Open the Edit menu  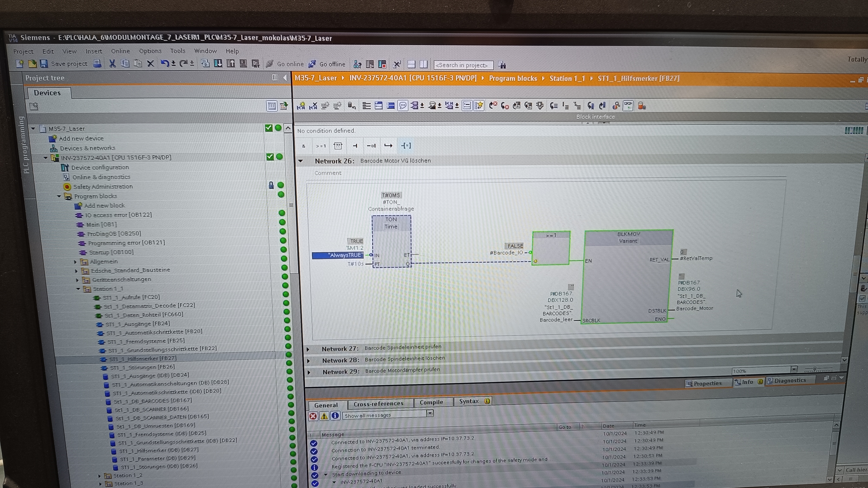pos(48,51)
